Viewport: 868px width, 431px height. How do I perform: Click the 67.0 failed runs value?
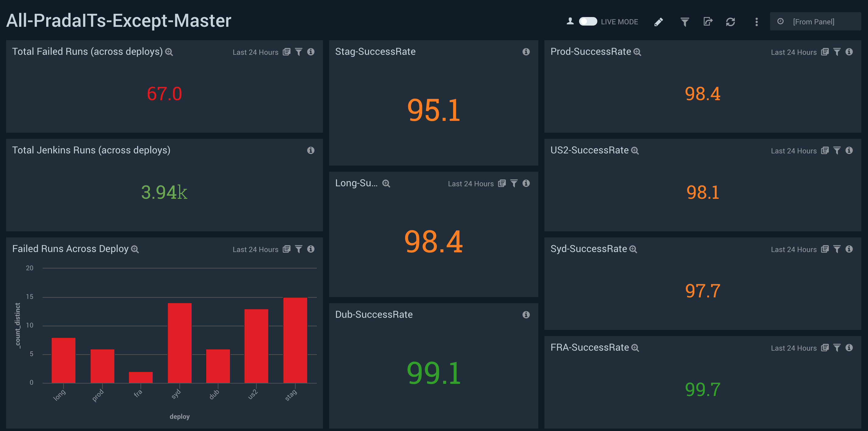[x=165, y=93]
